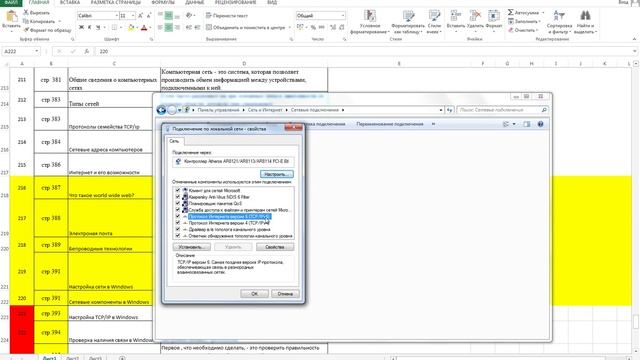Switch to the ВСТАВКА ribbon tab
Viewport: 640px width, 360px height.
(x=70, y=2)
